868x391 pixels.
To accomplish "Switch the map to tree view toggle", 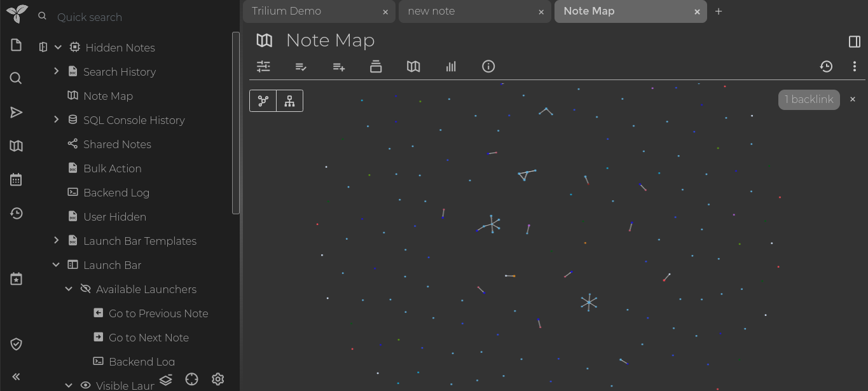I will click(x=289, y=100).
